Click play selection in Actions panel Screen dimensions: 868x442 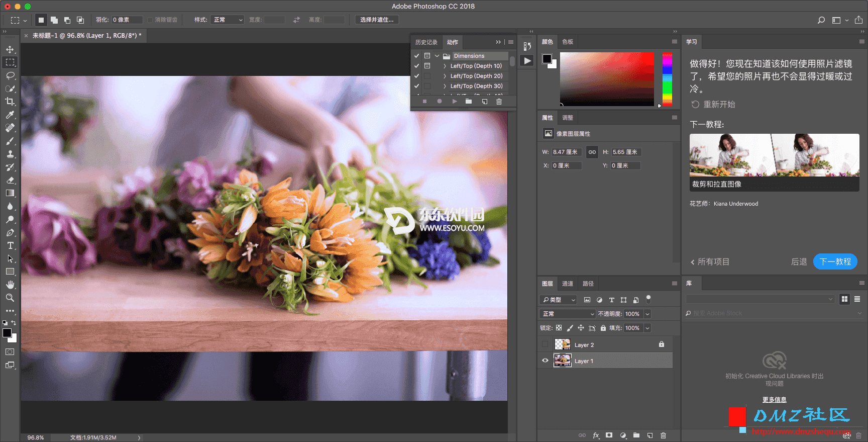click(454, 102)
